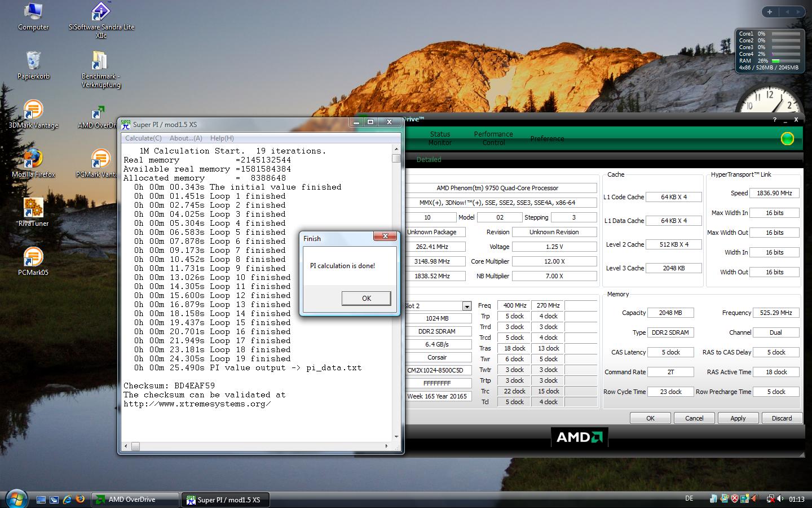Click the CPU core meter gadget
The width and height of the screenshot is (812, 508).
click(x=769, y=51)
